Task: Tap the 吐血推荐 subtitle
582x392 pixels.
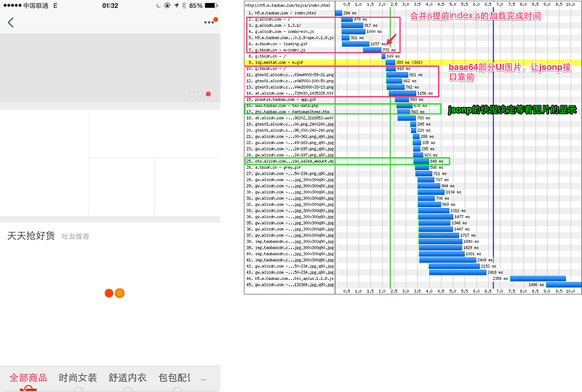Action: point(76,236)
